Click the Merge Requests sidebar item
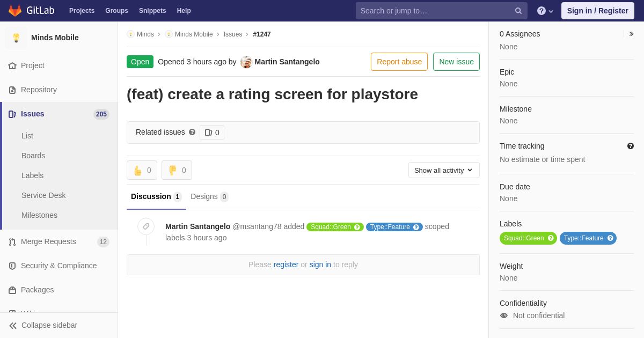644x338 pixels. 59,241
